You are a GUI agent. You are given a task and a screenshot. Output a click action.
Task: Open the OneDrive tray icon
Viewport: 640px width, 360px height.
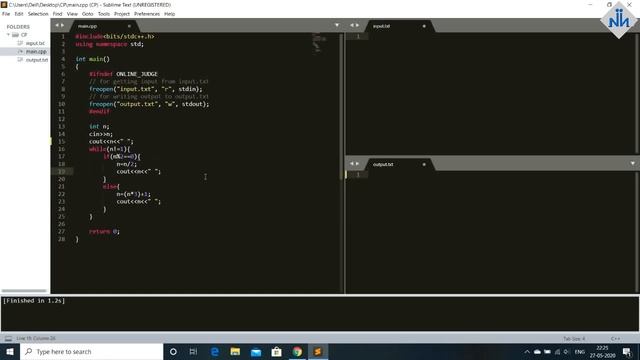pyautogui.click(x=537, y=352)
